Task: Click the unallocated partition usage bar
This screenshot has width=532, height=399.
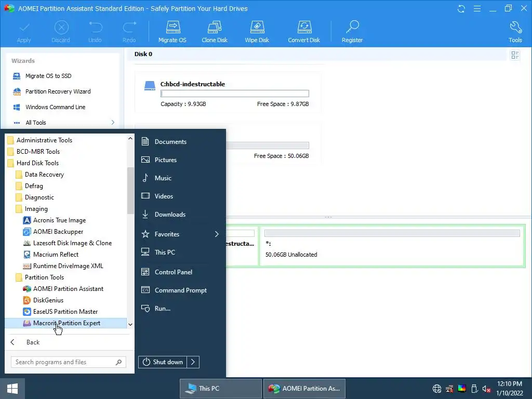Action: pos(392,233)
